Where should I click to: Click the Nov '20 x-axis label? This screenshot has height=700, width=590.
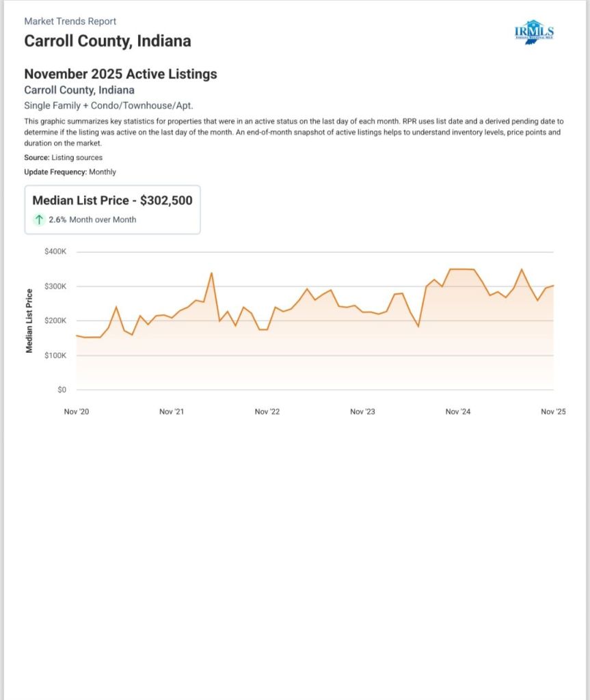click(x=76, y=412)
